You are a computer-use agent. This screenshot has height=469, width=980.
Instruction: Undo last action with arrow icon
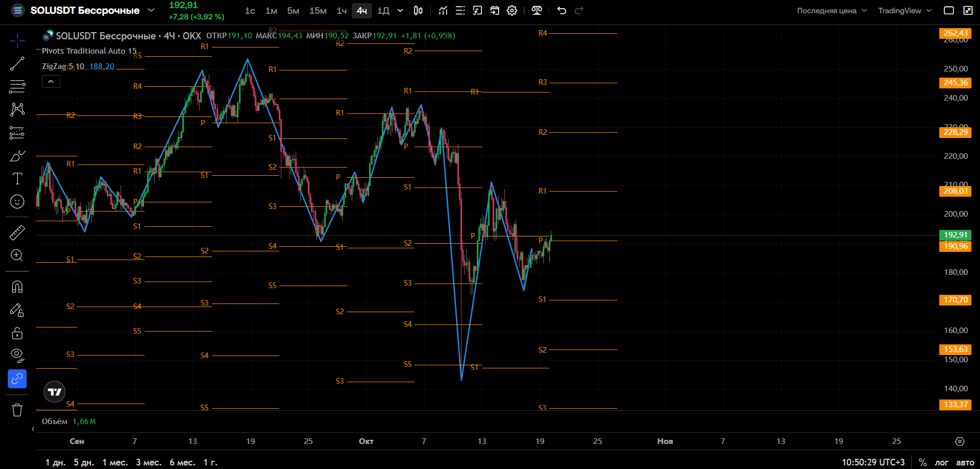[561, 11]
